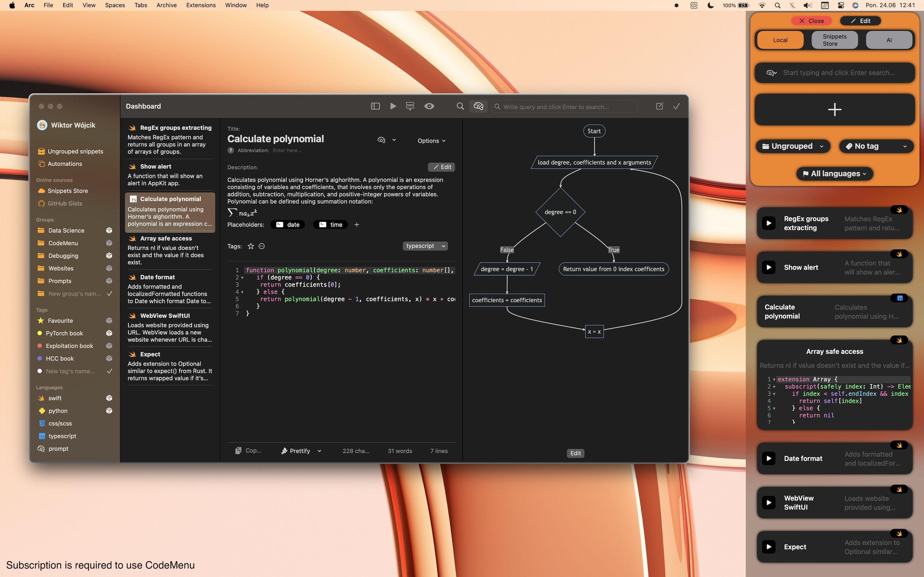Run the snippet with the play icon
Screen dimensions: 924x577
(x=393, y=106)
